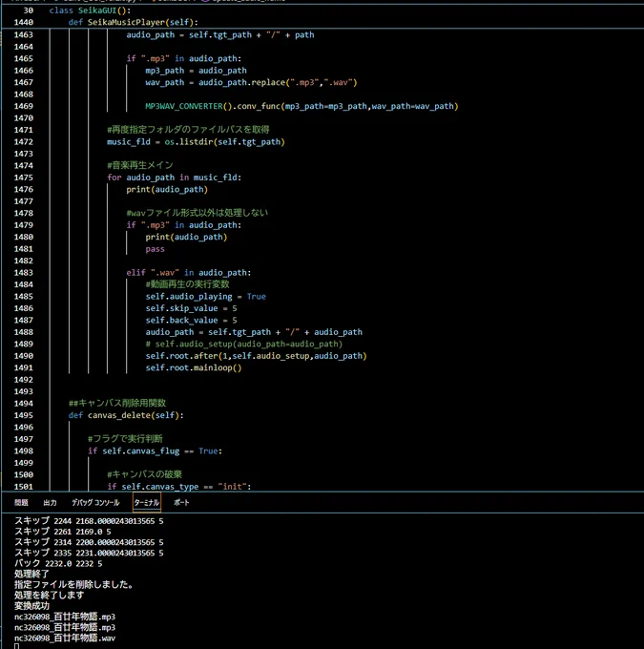Image resolution: width=644 pixels, height=649 pixels.
Task: Click 'def canvas_delete(self):' definition
Action: point(126,415)
